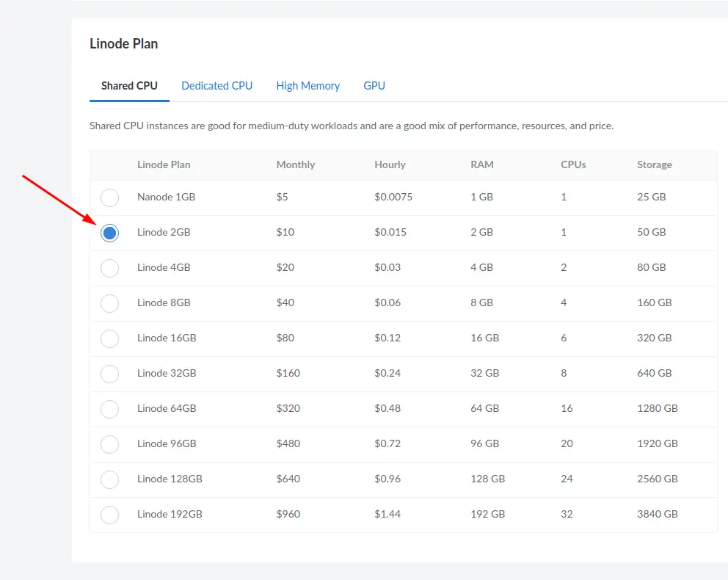This screenshot has height=580, width=728.
Task: Click the $0.06 hourly rate
Action: tap(387, 302)
